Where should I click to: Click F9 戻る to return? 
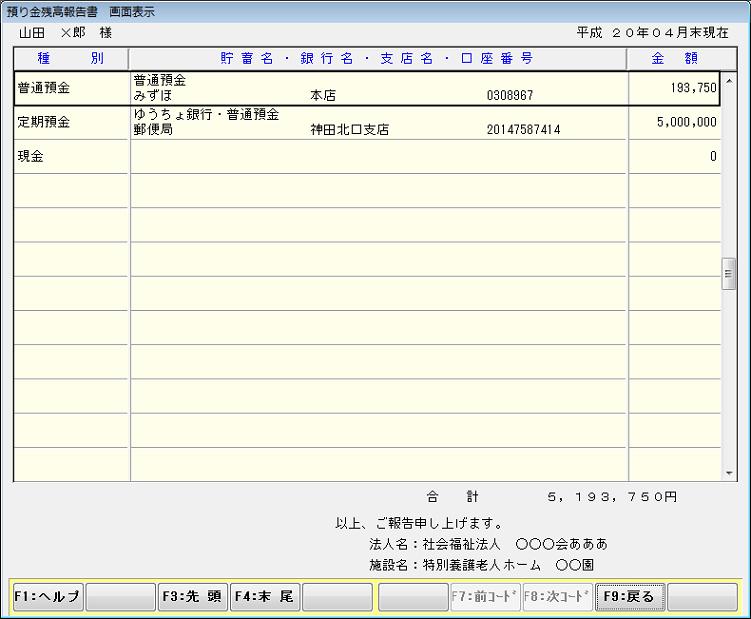tap(629, 596)
